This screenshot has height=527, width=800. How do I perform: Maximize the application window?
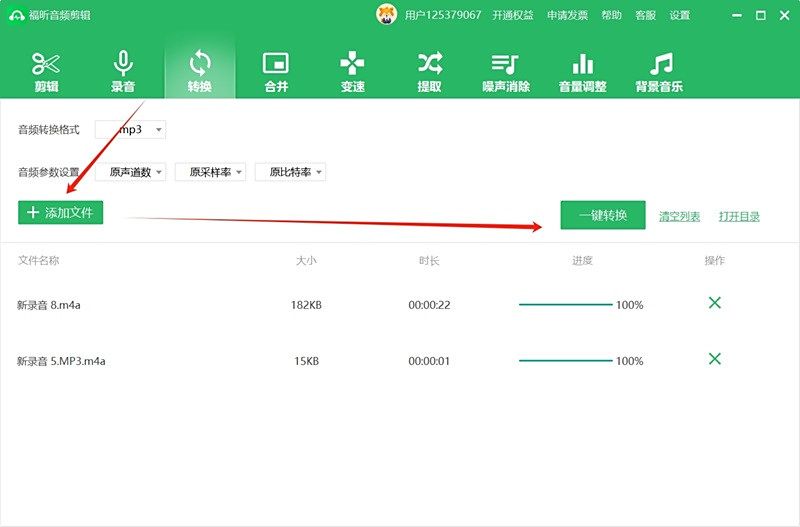click(761, 15)
